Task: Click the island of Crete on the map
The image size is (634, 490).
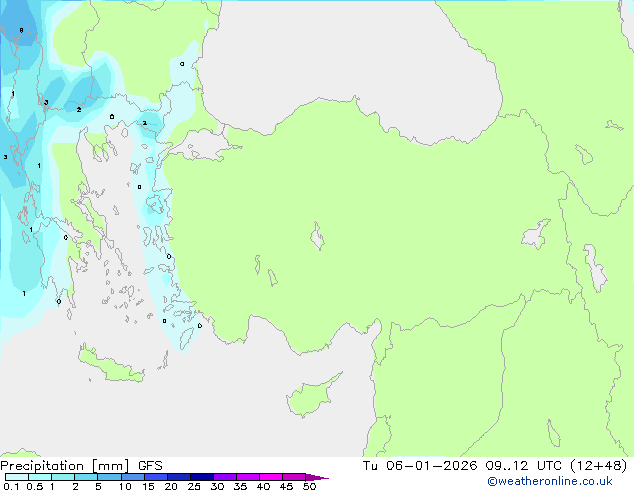Action: coord(110,365)
